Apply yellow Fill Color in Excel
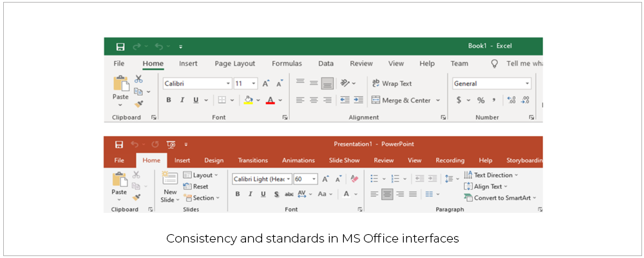This screenshot has width=644, height=258. 248,100
